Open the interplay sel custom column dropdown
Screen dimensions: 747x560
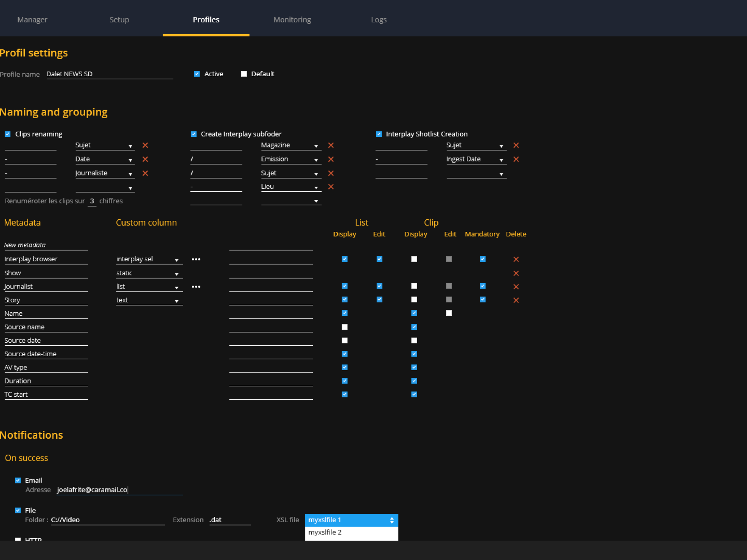149,259
